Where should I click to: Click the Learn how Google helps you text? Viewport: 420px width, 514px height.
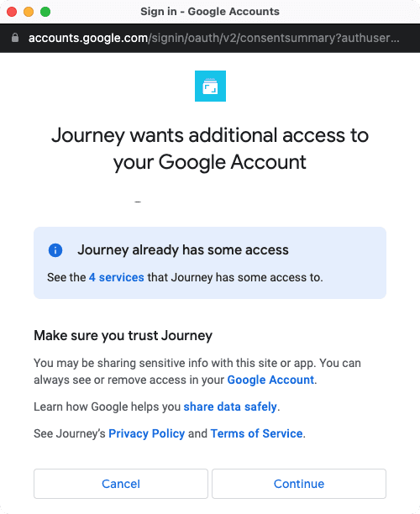[x=108, y=406]
